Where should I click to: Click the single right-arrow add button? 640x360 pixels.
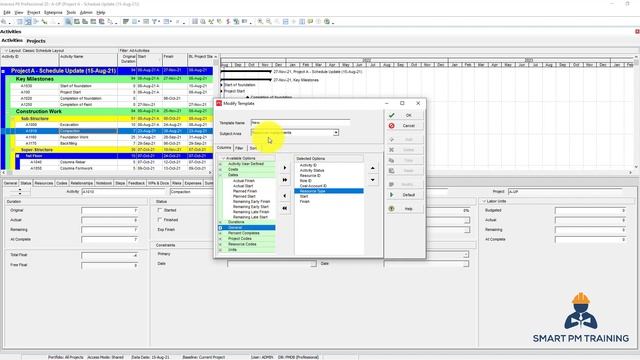click(285, 168)
